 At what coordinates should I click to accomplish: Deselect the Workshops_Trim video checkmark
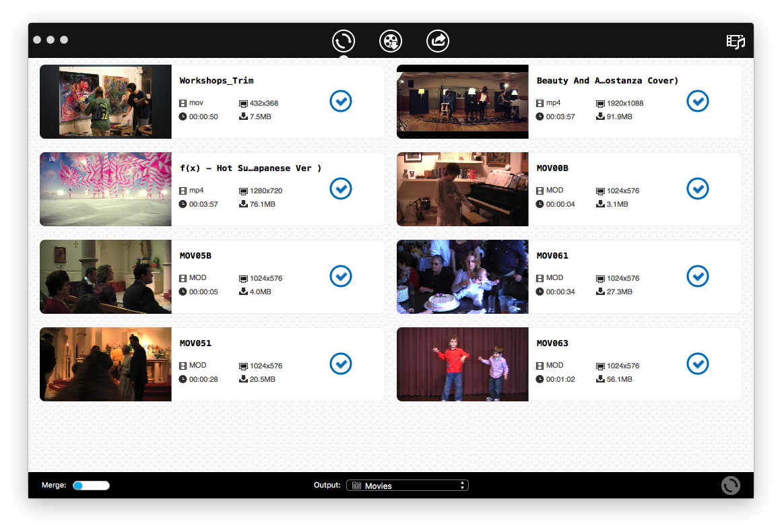(341, 101)
